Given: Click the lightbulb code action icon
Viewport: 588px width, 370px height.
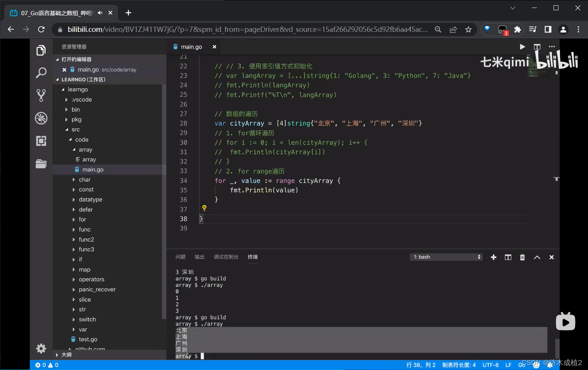Looking at the screenshot, I should coord(204,208).
